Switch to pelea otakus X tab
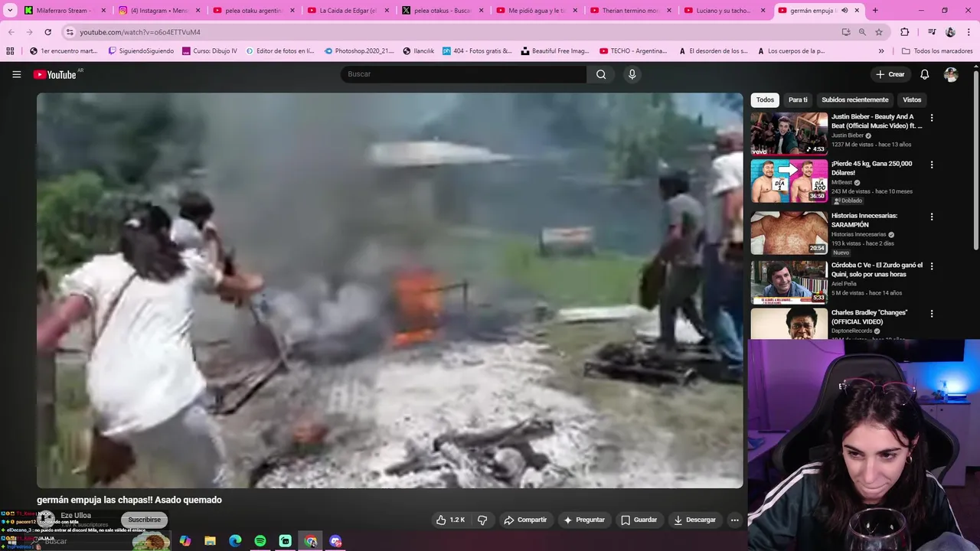This screenshot has width=980, height=551. tap(443, 11)
